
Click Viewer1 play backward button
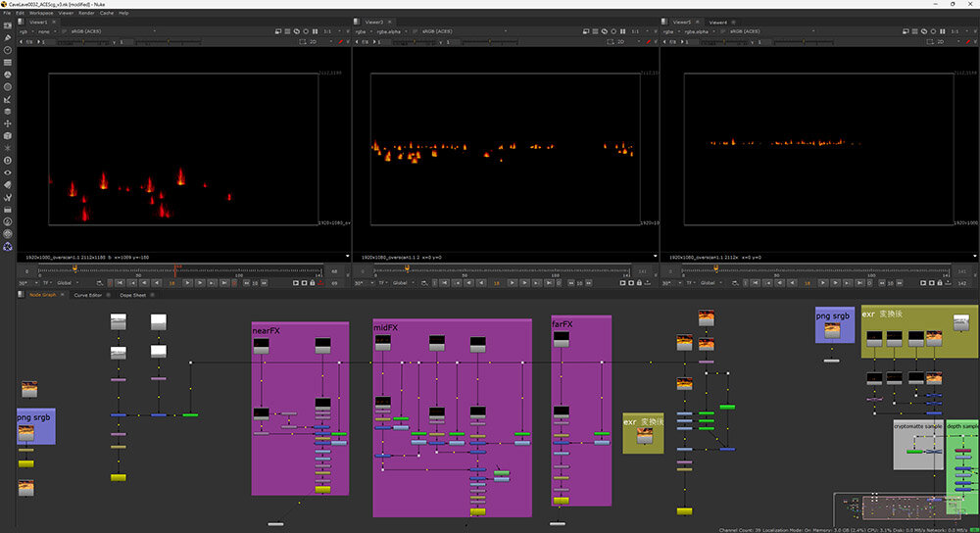pos(157,283)
